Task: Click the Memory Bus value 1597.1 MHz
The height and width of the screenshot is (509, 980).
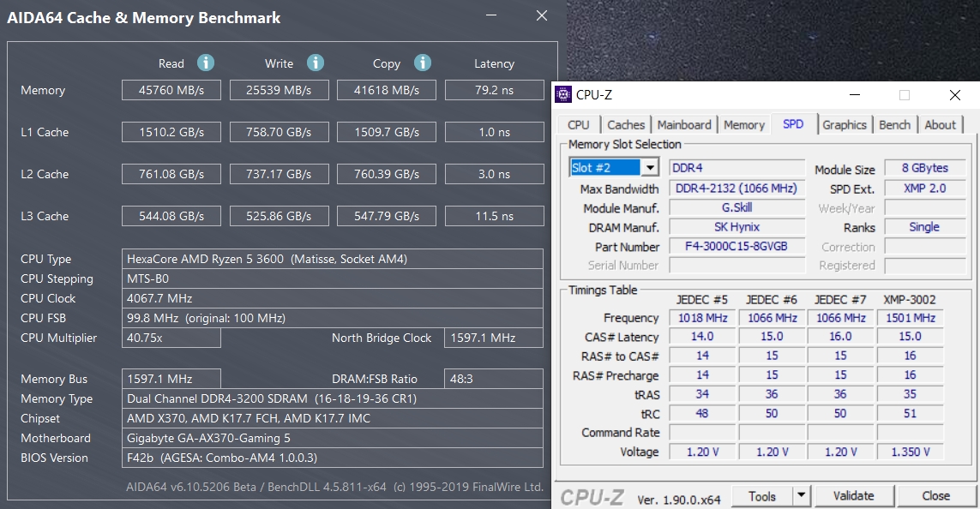Action: (x=171, y=379)
